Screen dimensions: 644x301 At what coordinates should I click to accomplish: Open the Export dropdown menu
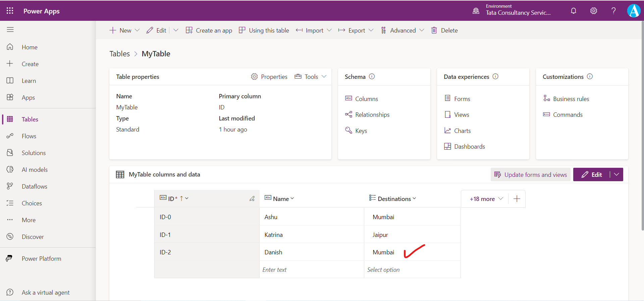pyautogui.click(x=371, y=30)
